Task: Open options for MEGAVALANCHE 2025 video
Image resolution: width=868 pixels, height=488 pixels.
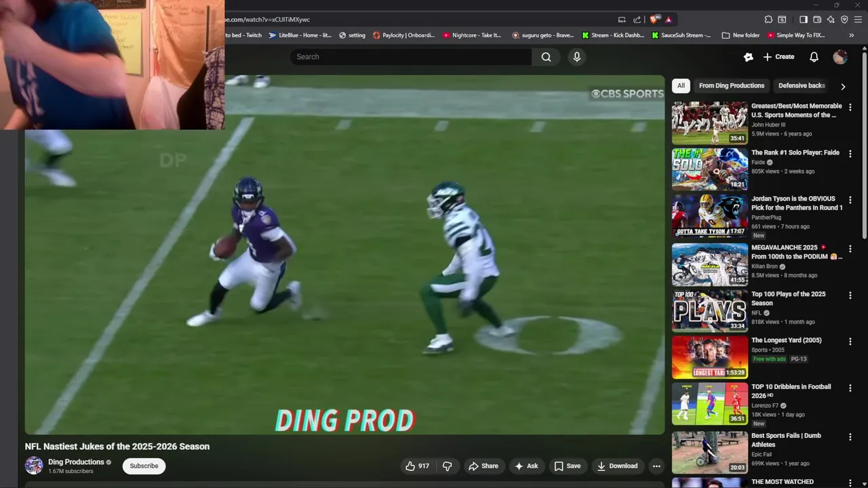Action: tap(850, 249)
